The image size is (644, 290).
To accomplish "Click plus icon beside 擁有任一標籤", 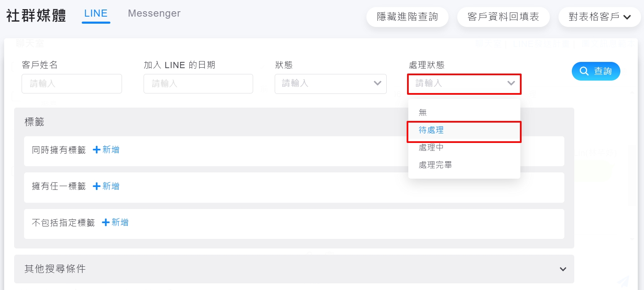I will (x=97, y=186).
